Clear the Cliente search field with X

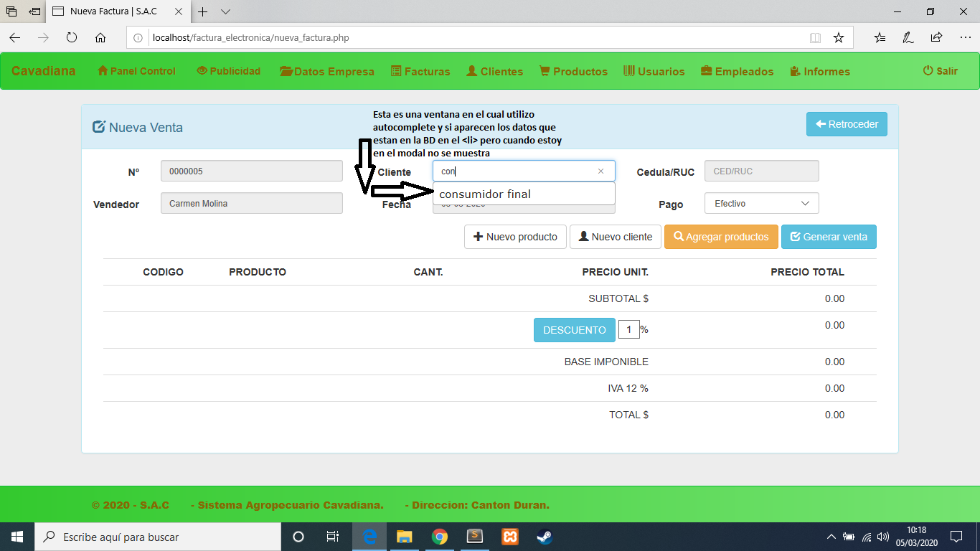tap(601, 171)
